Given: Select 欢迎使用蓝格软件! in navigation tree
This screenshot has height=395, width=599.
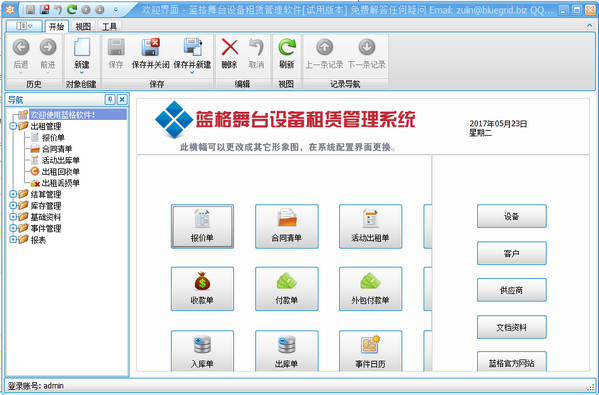Looking at the screenshot, I should pyautogui.click(x=78, y=114).
